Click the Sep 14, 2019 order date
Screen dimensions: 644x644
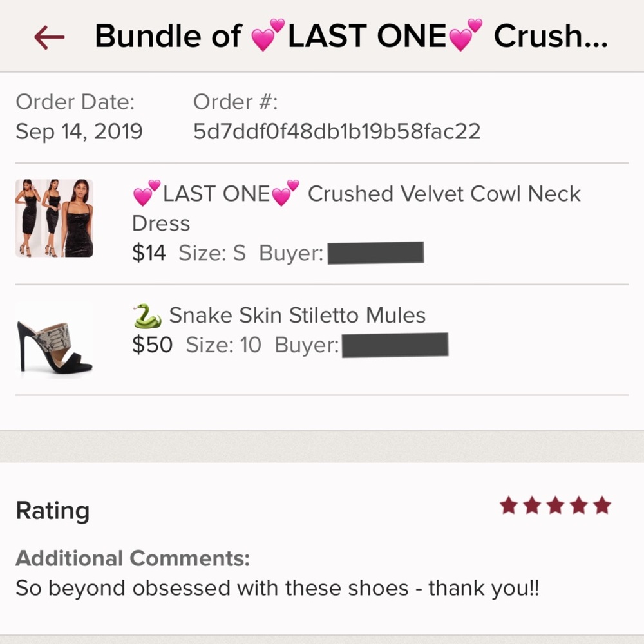79,131
